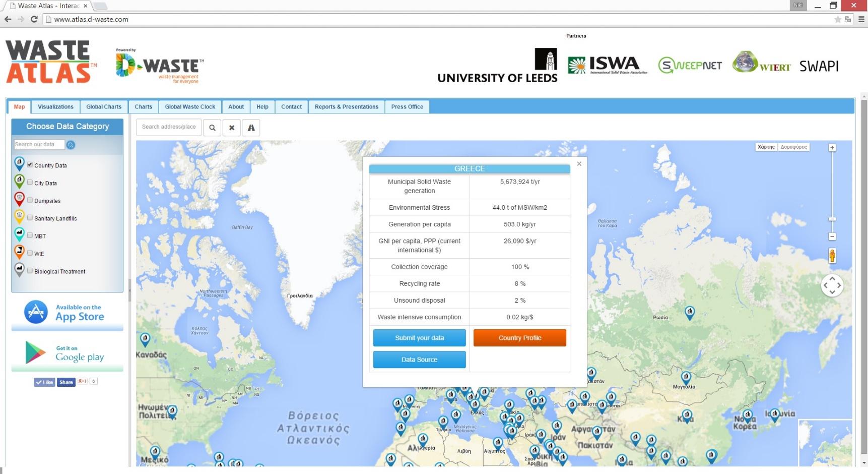The image size is (868, 474).
Task: Click the map marker over Algeria
Action: [x=423, y=439]
